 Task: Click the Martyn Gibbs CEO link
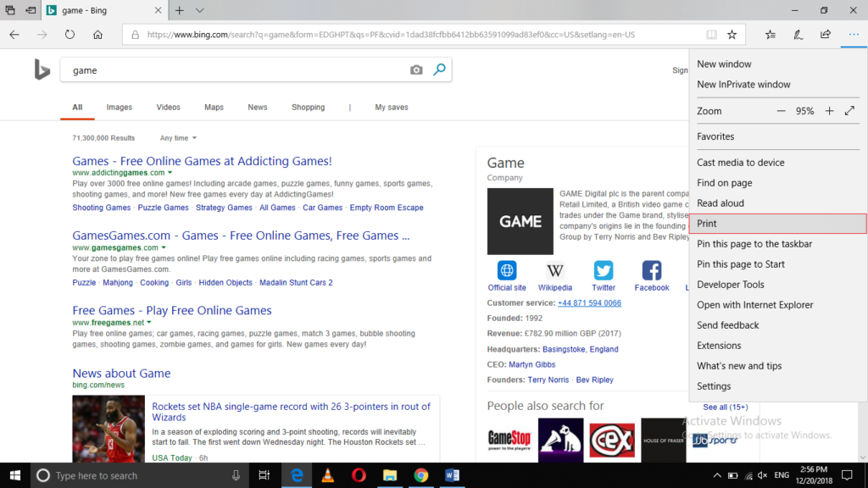pos(531,364)
